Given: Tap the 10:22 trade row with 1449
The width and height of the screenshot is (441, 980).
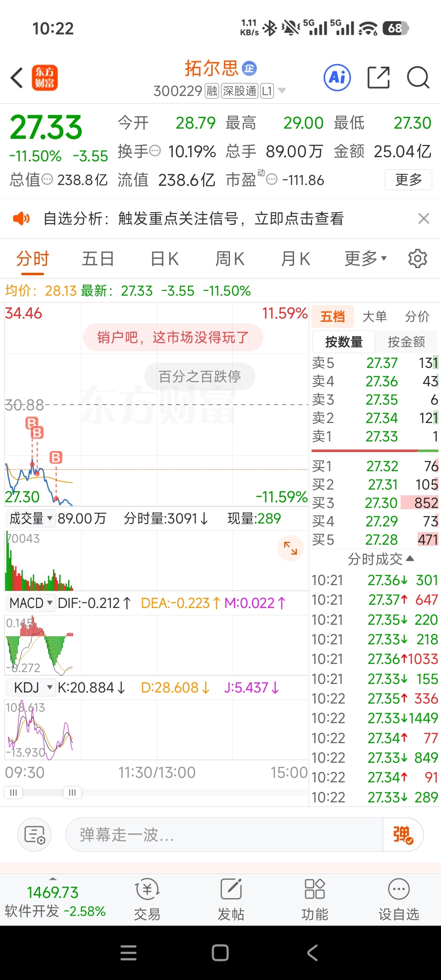Looking at the screenshot, I should click(375, 718).
